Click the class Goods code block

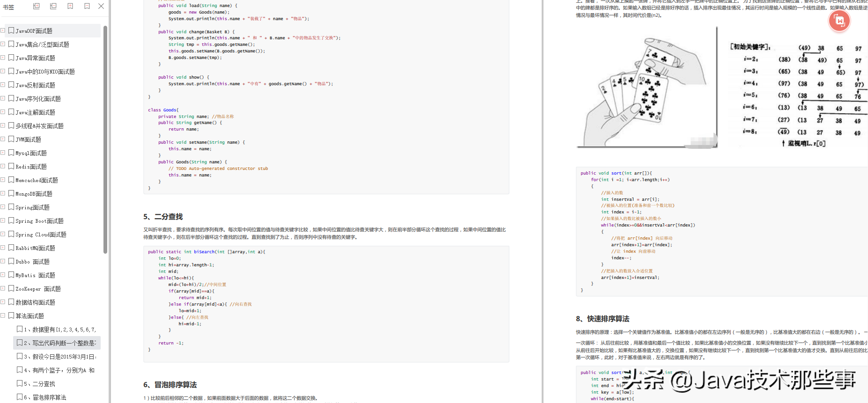[326, 149]
